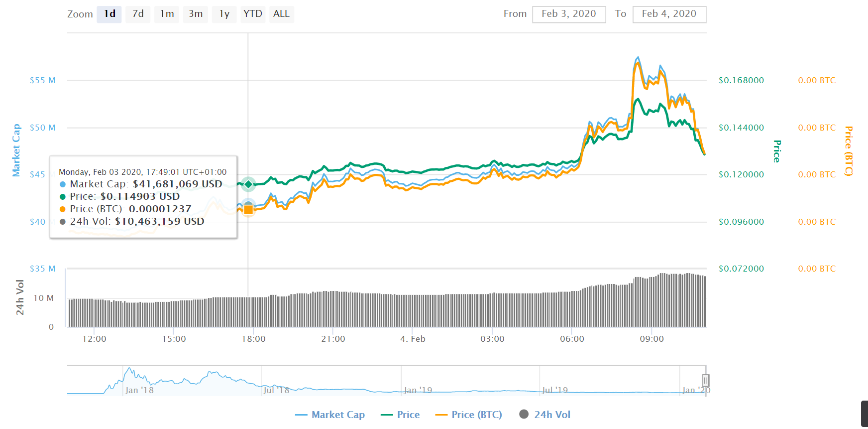Click the orange square BTC price marker

tap(248, 210)
